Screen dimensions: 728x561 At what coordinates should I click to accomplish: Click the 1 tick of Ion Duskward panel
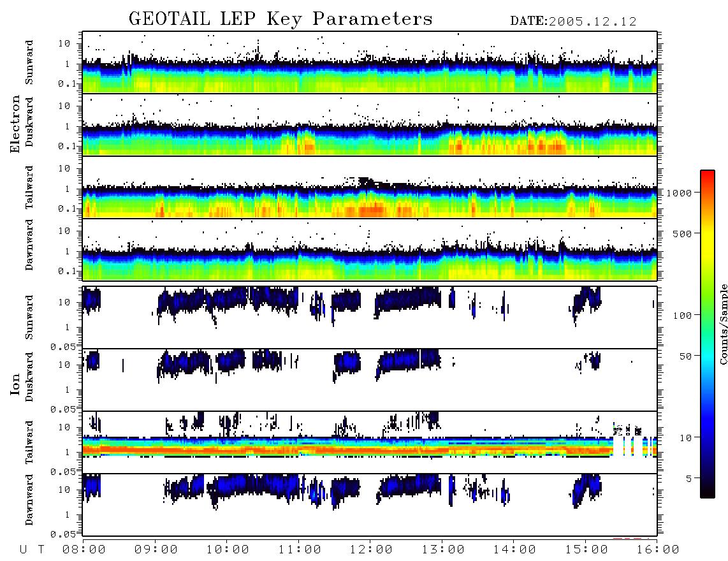click(68, 389)
